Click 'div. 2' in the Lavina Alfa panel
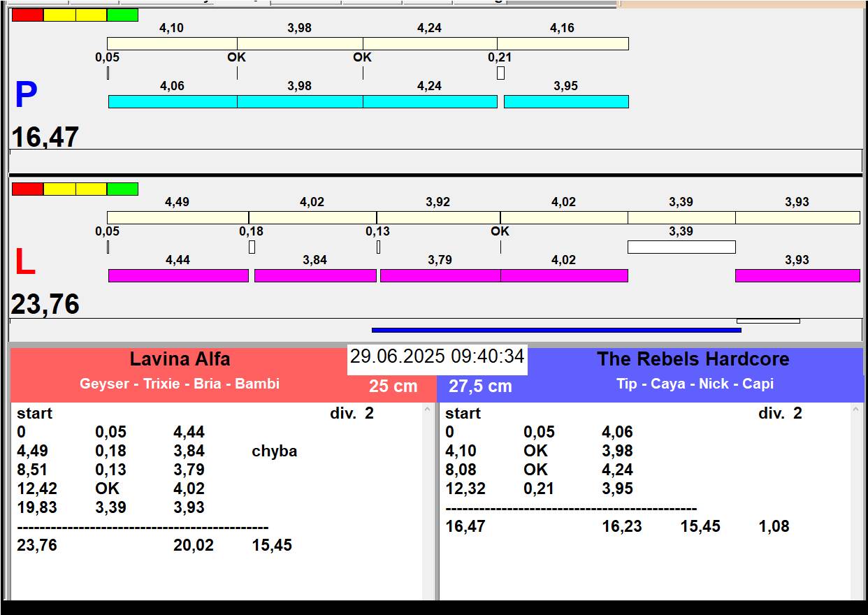 (352, 414)
